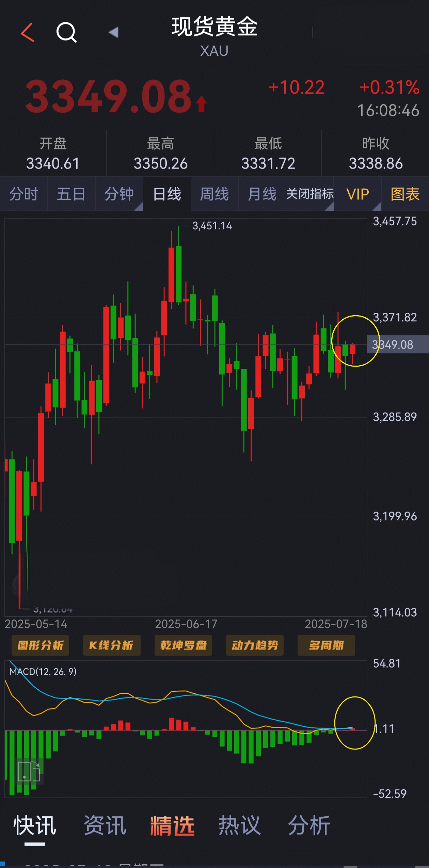Open search with the magnifier icon

coord(66,33)
